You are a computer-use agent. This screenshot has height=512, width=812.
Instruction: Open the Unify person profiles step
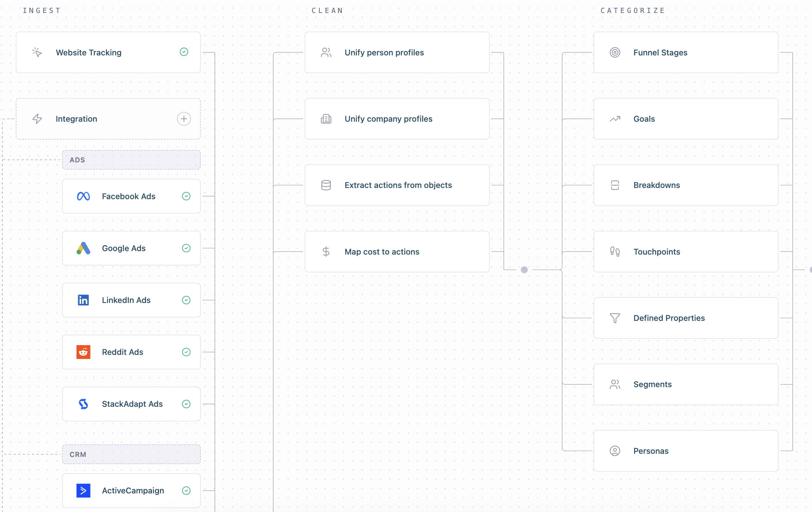tap(397, 53)
